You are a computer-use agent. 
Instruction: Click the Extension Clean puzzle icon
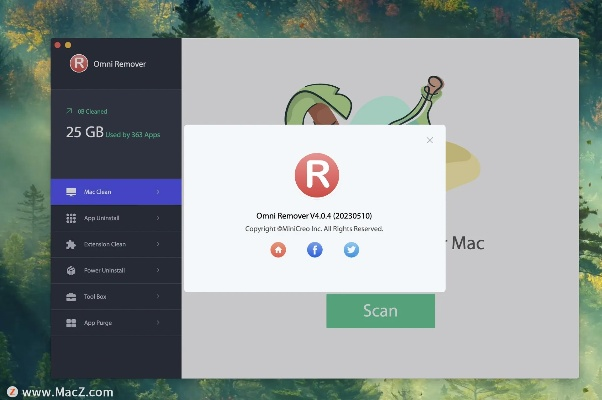pyautogui.click(x=71, y=244)
